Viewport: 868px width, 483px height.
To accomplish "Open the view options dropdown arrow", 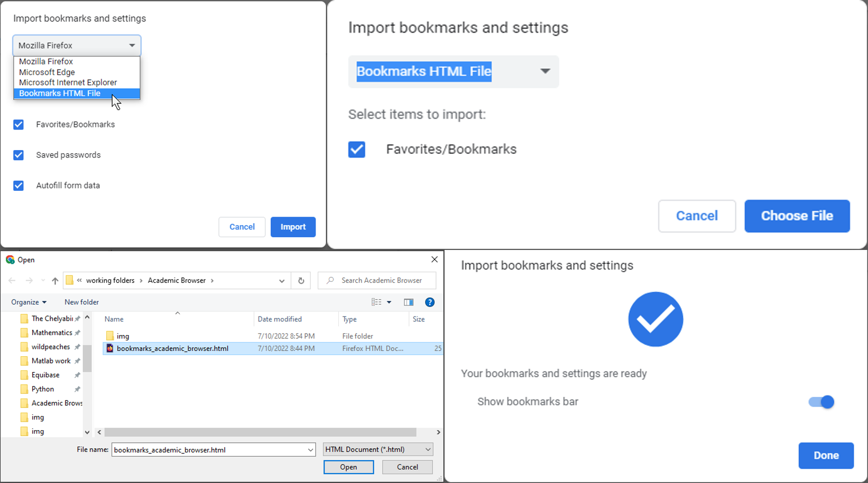I will tap(389, 302).
